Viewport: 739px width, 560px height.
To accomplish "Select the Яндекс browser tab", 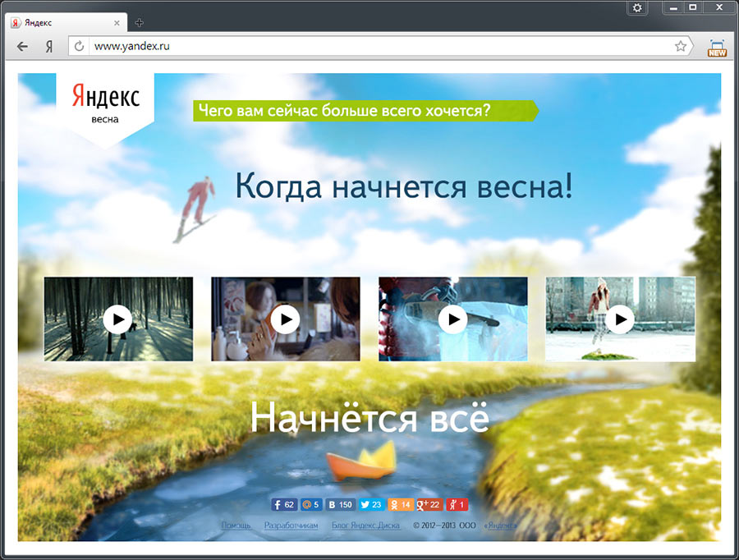I will point(57,23).
